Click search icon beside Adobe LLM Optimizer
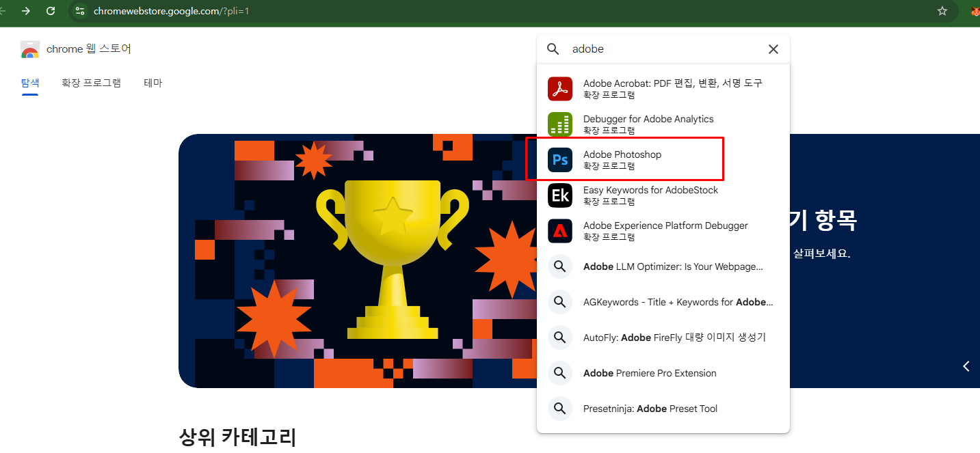This screenshot has width=980, height=453. [560, 266]
